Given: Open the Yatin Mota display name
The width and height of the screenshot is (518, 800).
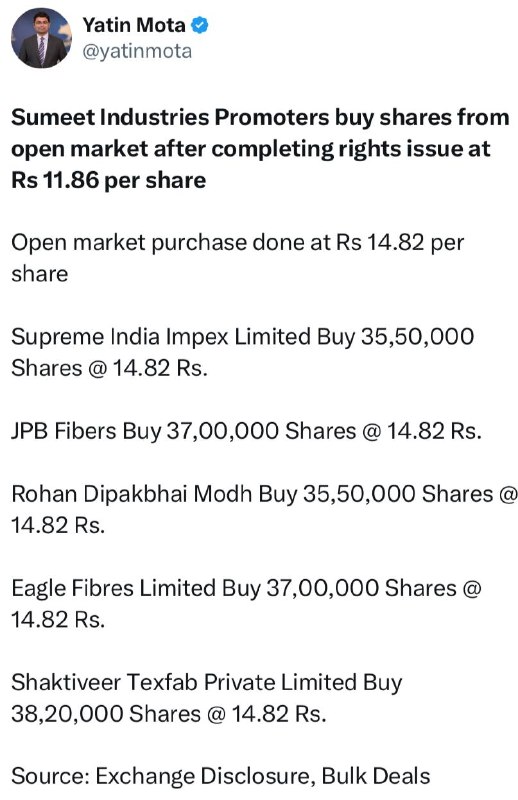Looking at the screenshot, I should click(x=134, y=25).
